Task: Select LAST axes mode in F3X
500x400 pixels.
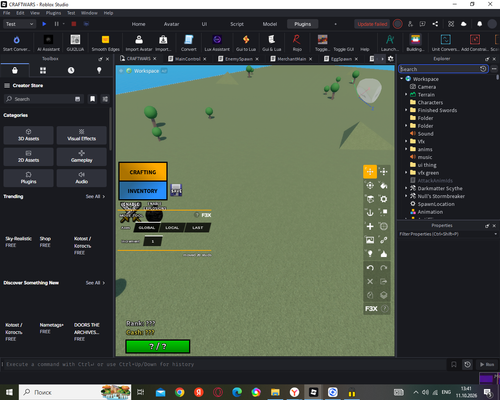Action: click(x=197, y=228)
